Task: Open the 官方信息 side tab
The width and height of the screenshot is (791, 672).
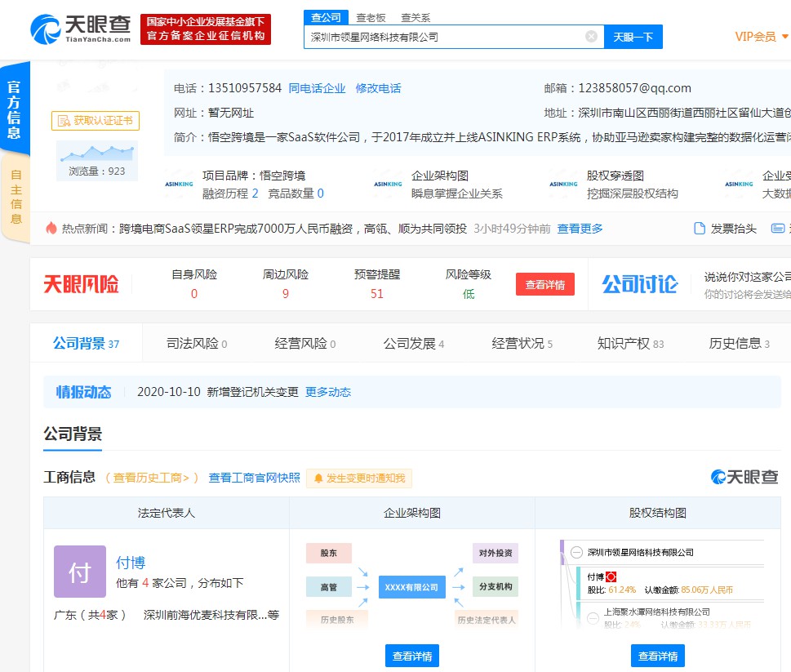Action: click(x=15, y=109)
